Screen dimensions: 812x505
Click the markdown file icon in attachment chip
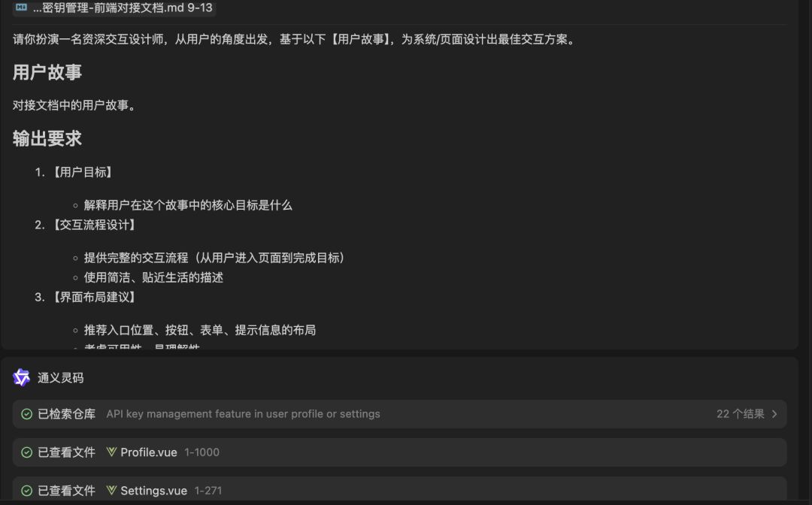pos(21,8)
